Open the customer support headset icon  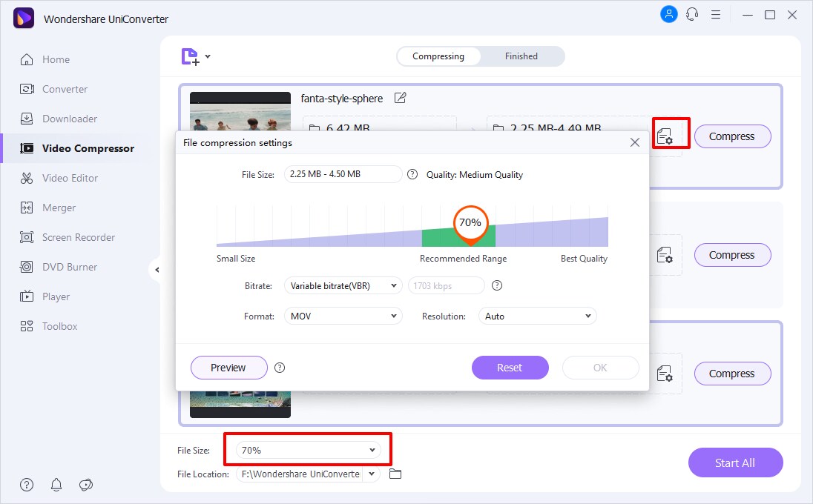(x=692, y=14)
